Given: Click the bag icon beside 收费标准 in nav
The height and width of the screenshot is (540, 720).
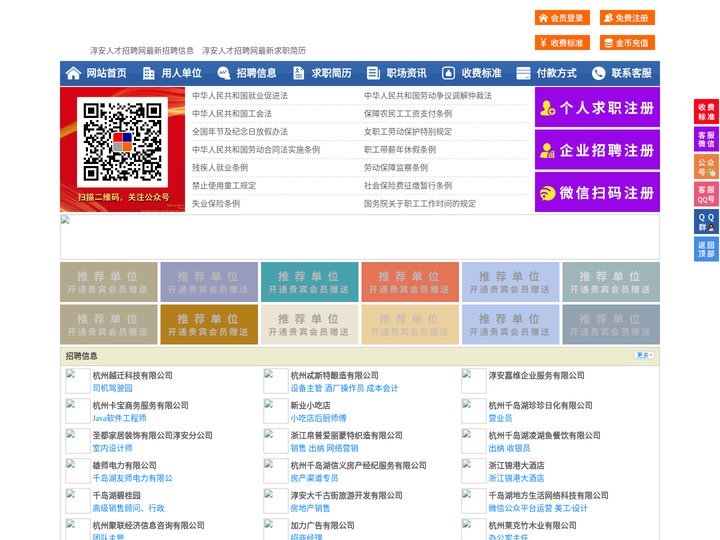Looking at the screenshot, I should [x=448, y=73].
